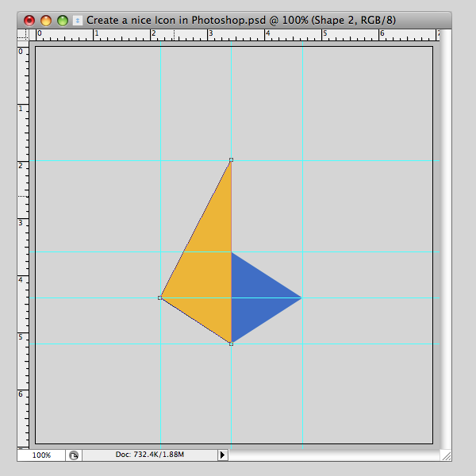476x476 pixels.
Task: Zoom the window with green button
Action: coord(63,21)
